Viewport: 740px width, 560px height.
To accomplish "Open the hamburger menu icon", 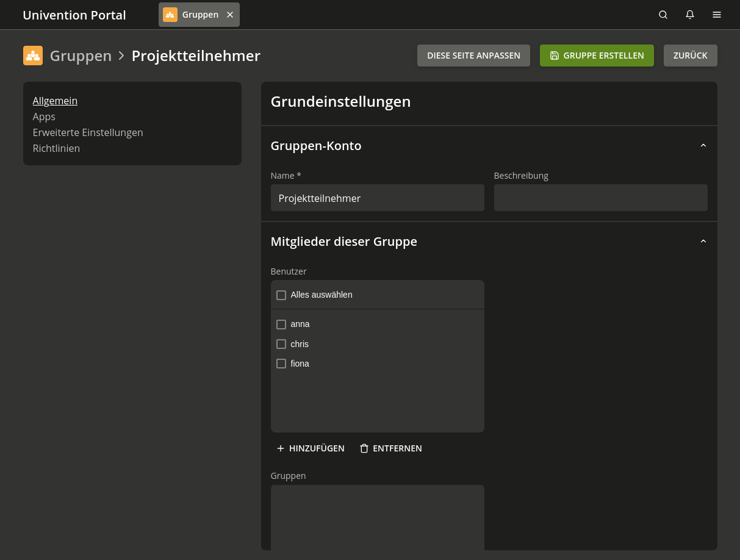I will point(717,15).
